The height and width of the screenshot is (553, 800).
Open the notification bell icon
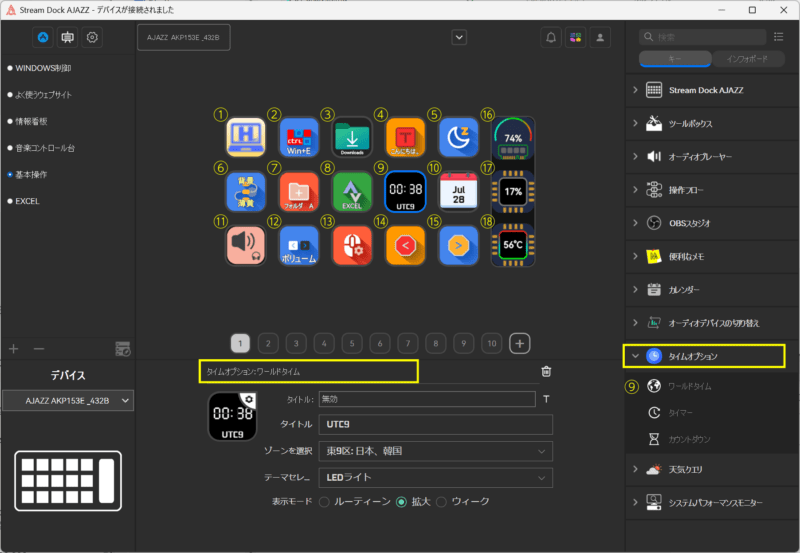click(551, 37)
